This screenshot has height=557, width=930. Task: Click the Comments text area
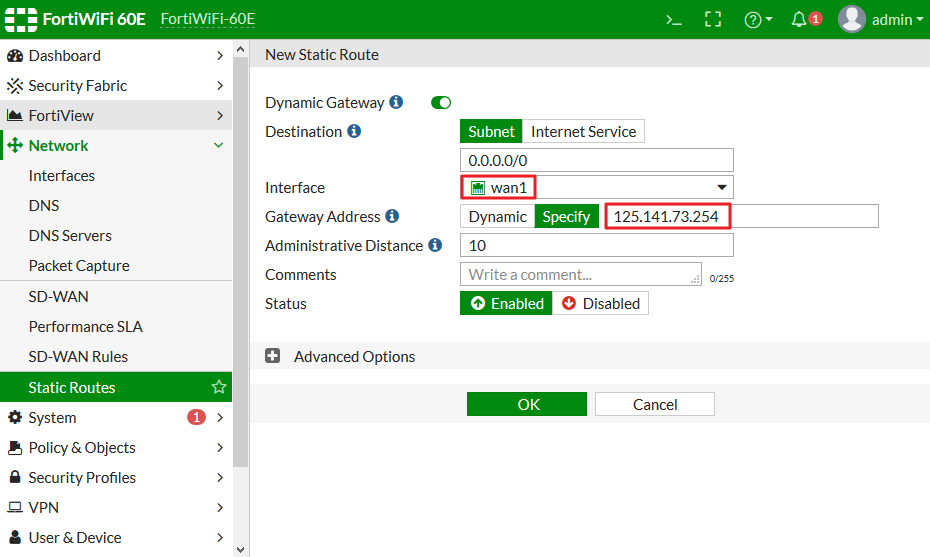point(581,275)
